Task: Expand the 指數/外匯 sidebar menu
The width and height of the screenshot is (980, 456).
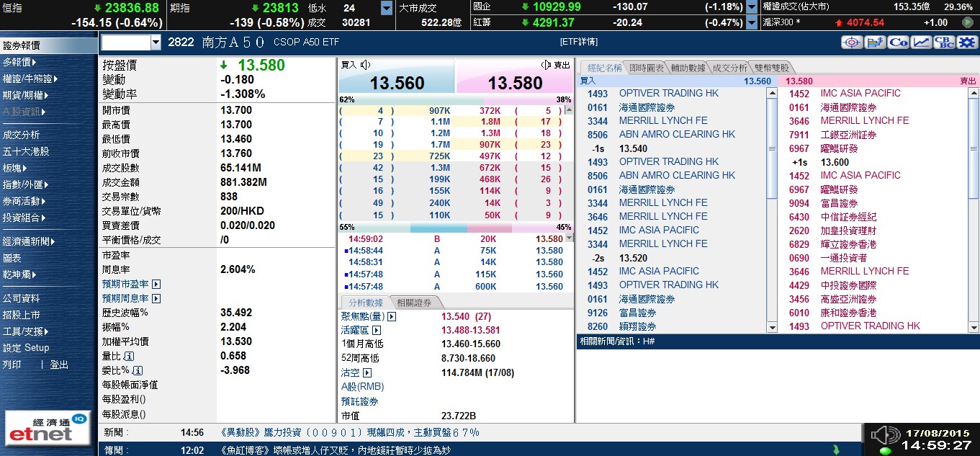Action: [x=25, y=184]
